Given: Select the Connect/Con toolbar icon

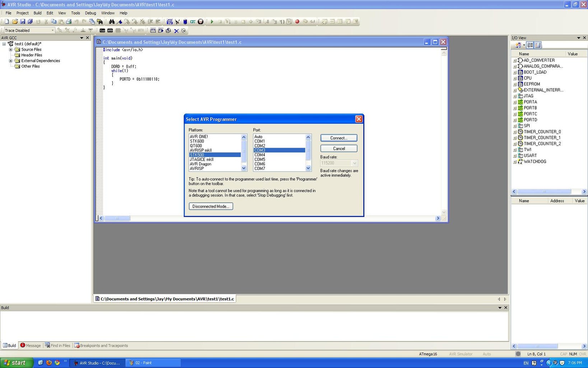Looking at the screenshot, I should tap(102, 31).
